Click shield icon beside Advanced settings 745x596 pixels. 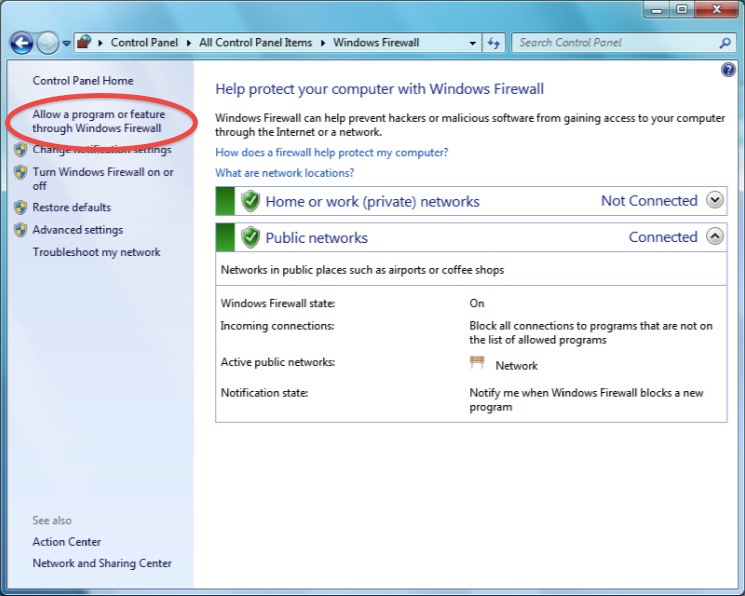[20, 230]
